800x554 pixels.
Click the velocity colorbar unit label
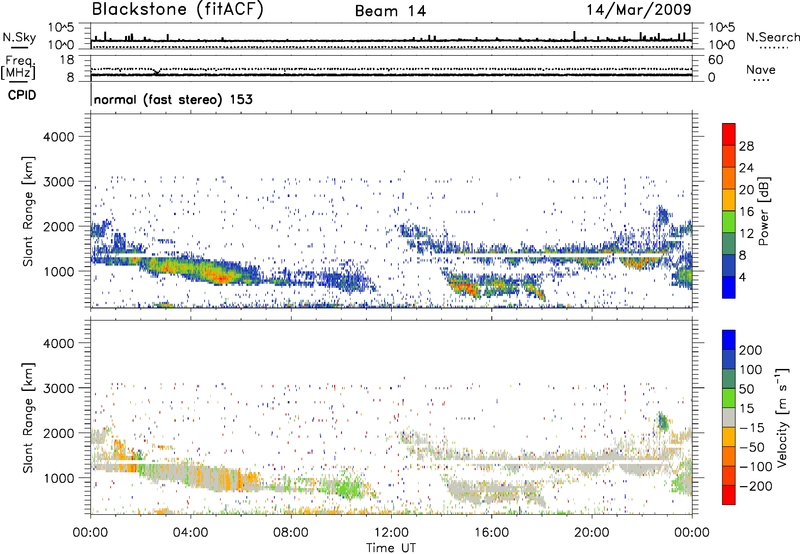click(781, 417)
